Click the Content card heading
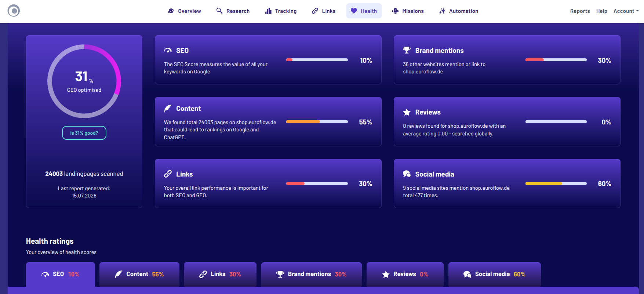 pyautogui.click(x=188, y=109)
